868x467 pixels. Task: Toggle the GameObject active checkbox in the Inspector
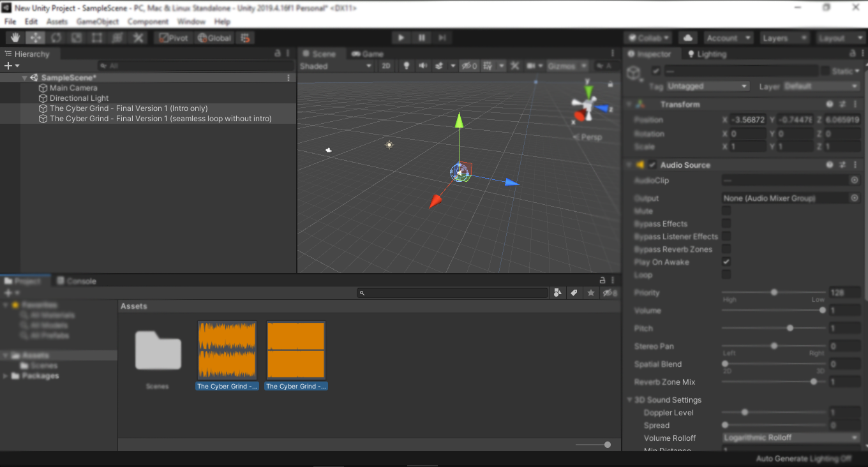(x=655, y=71)
